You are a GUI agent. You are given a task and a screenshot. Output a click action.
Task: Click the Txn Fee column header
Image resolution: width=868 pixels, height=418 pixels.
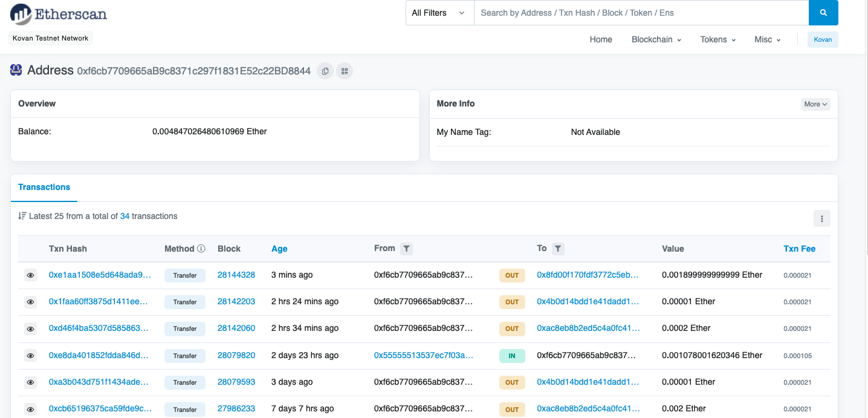click(800, 249)
